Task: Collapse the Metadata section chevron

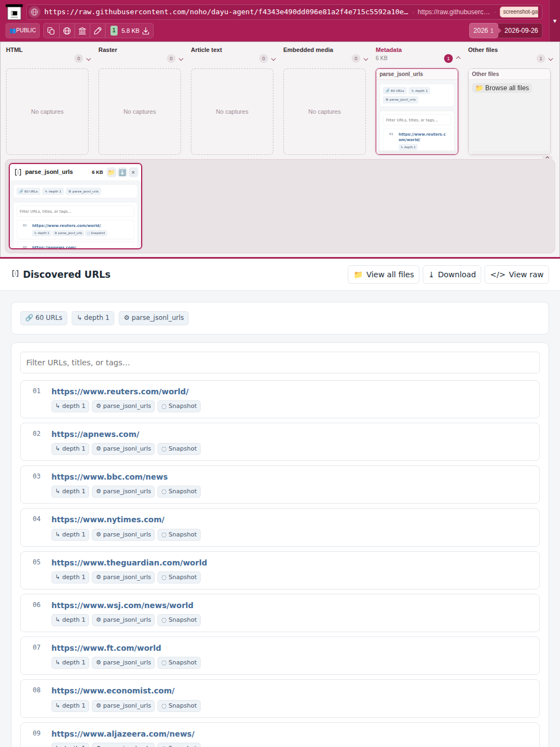Action: [458, 58]
